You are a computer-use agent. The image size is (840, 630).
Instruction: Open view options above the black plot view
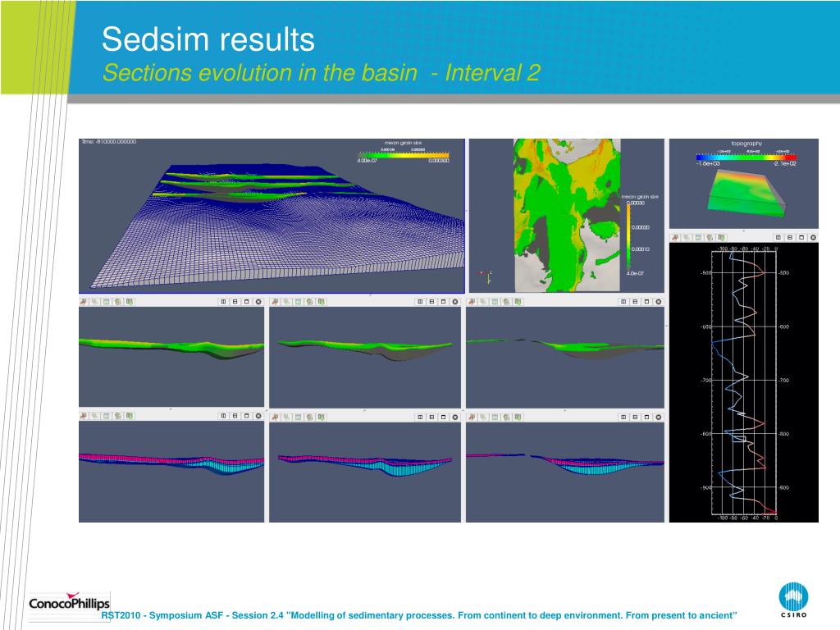[x=699, y=237]
